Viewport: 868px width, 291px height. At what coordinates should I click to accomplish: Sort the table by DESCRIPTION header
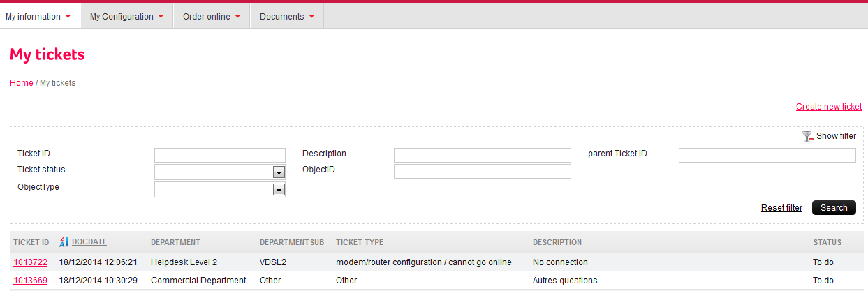tap(557, 243)
